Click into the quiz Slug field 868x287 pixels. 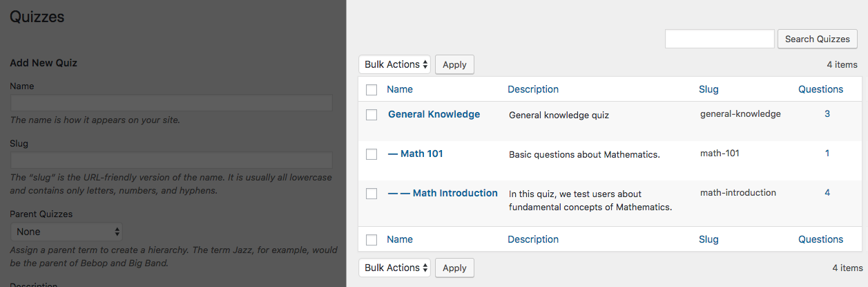[x=171, y=160]
